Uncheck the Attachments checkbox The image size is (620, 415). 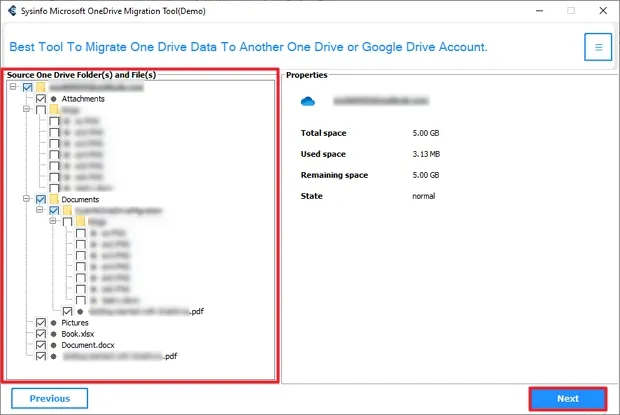(40, 99)
